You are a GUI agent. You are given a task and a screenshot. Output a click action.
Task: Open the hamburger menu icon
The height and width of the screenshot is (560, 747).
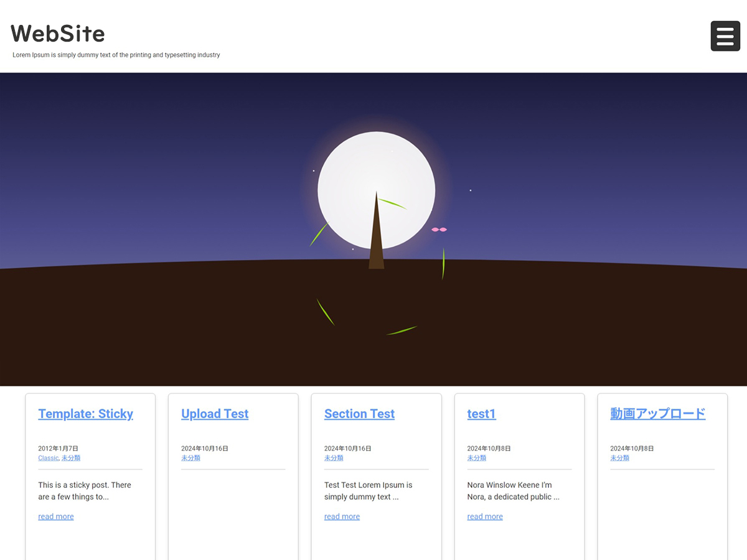click(725, 36)
